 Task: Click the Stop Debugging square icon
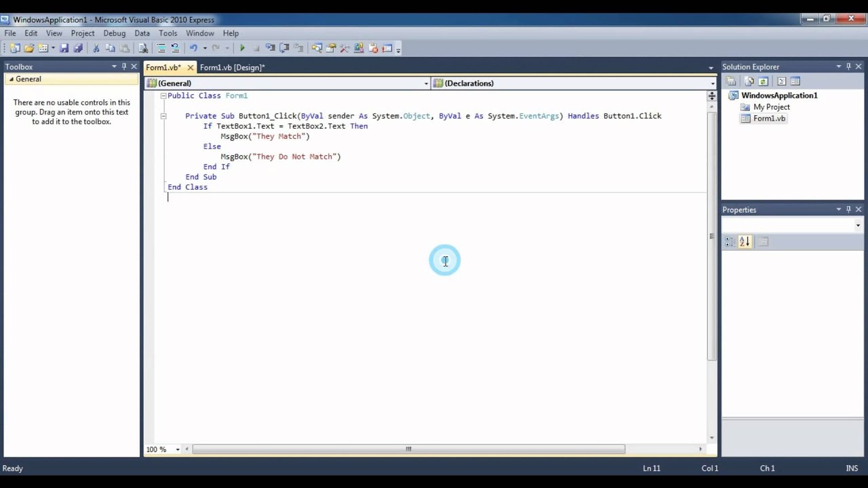coord(256,48)
